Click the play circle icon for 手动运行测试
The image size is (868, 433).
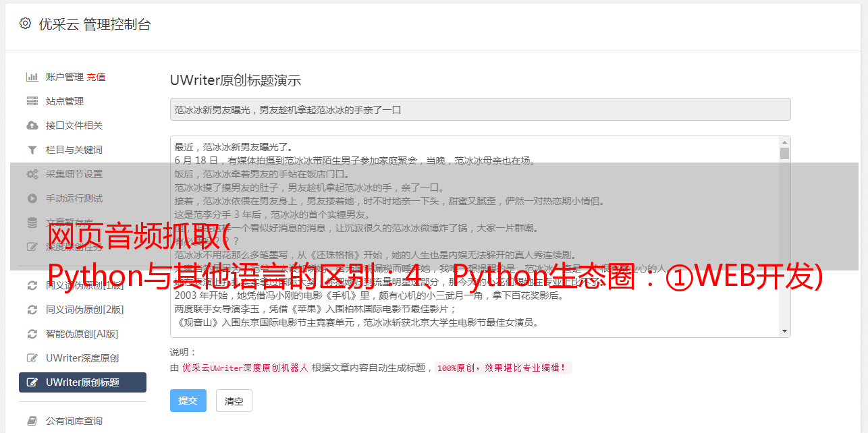click(x=32, y=198)
